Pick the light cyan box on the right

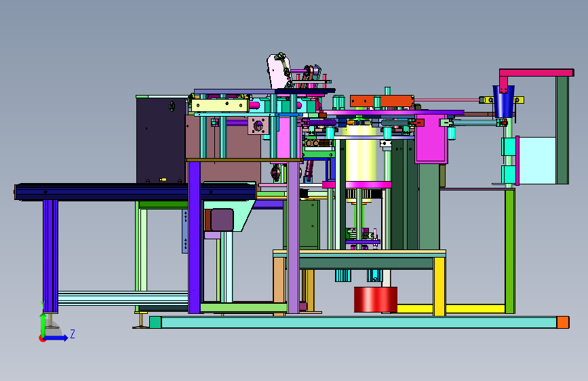537,160
